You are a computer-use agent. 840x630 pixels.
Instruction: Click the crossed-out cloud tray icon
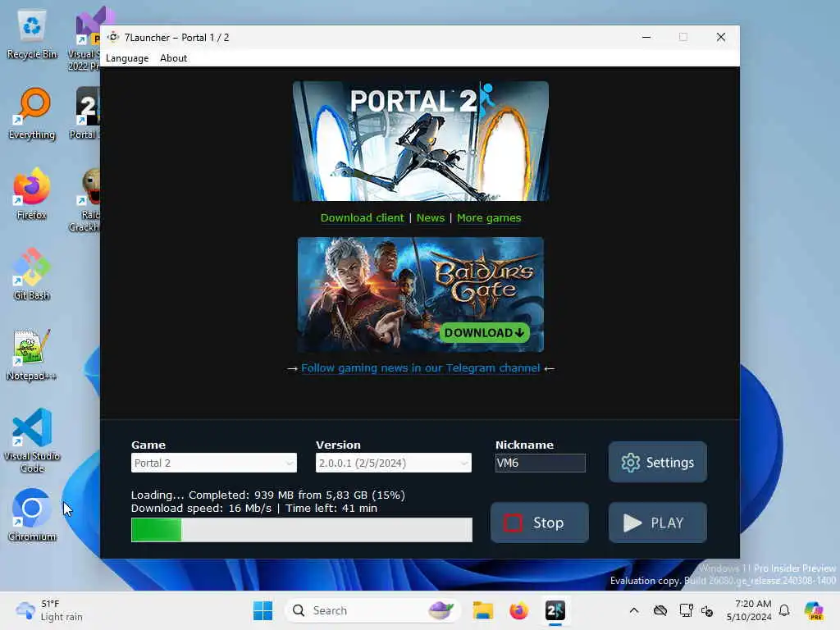point(660,610)
